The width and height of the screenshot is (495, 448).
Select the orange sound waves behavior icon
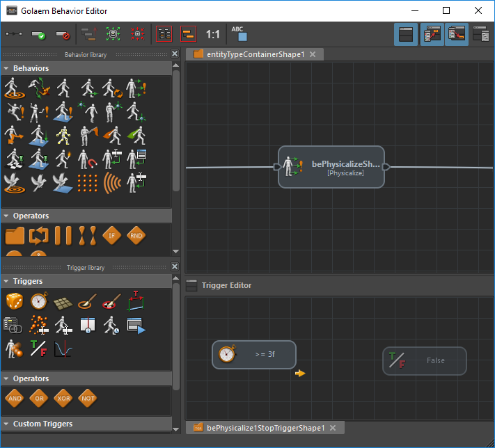click(112, 183)
